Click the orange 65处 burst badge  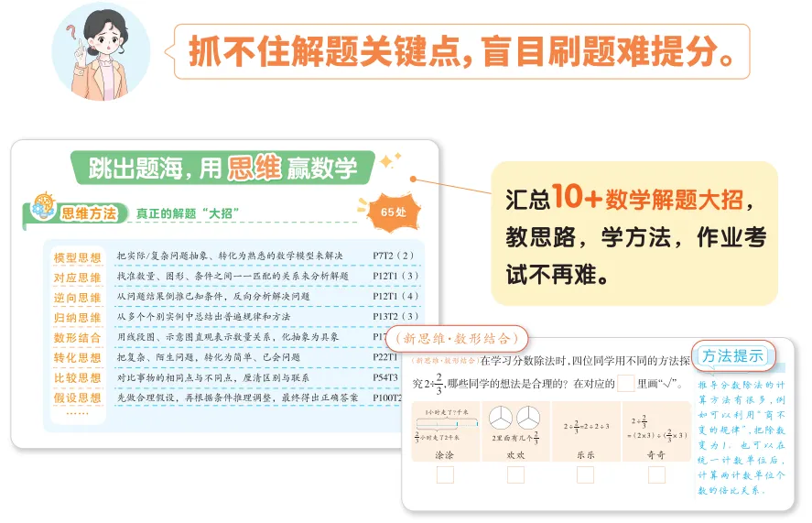pyautogui.click(x=394, y=212)
